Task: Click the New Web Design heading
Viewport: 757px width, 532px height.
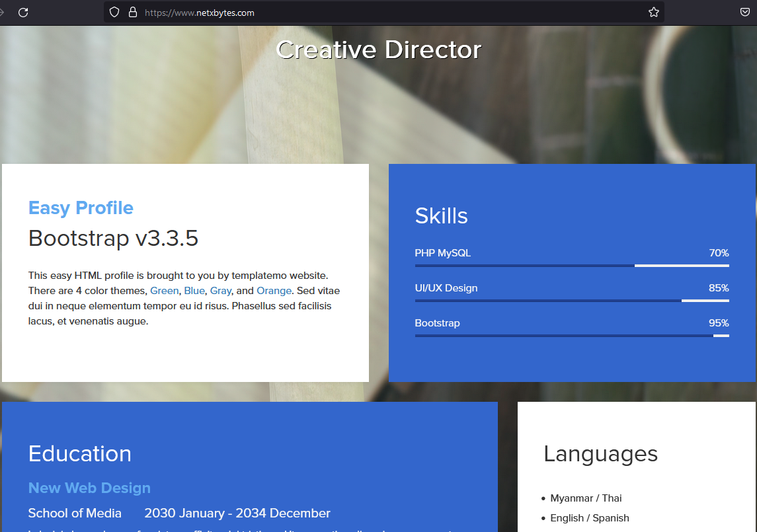Action: coord(89,488)
